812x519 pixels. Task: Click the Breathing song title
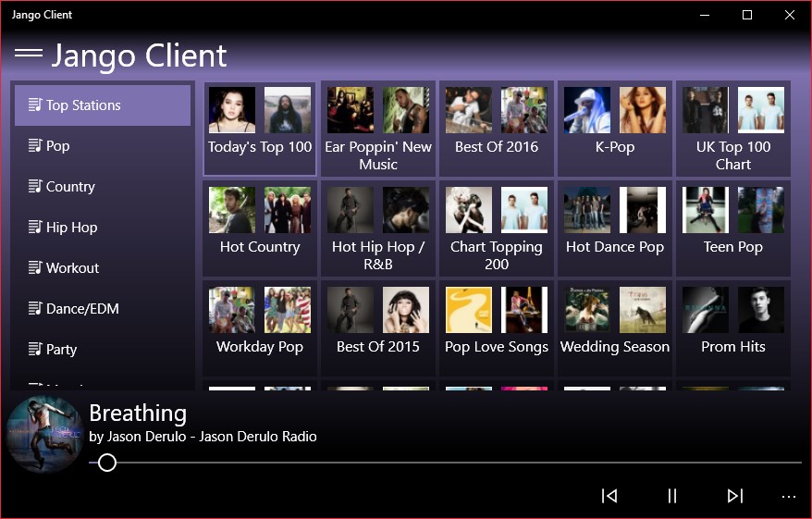(138, 414)
